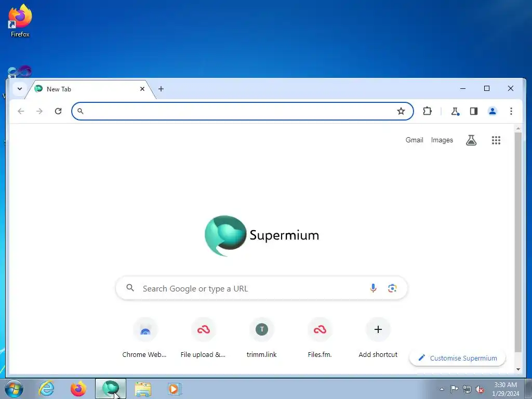This screenshot has width=532, height=399.
Task: Open the Firefox desktop shortcut
Action: point(20,20)
